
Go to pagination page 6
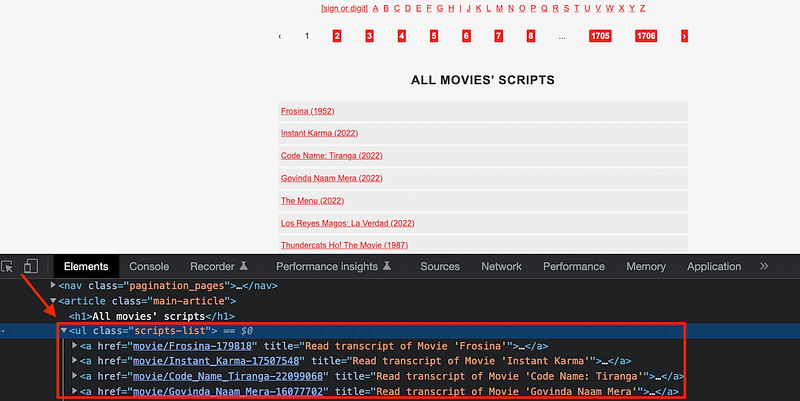466,36
